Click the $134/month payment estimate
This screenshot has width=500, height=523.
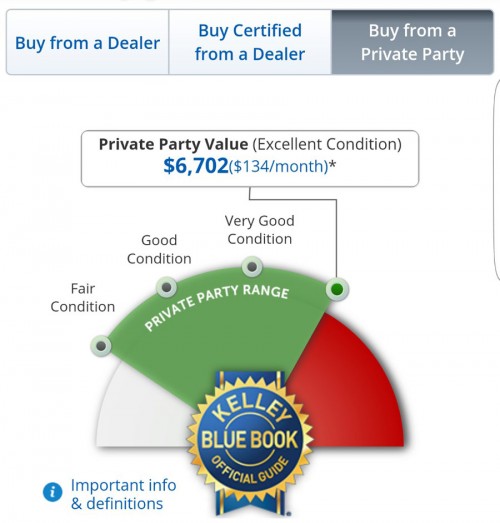tap(279, 166)
